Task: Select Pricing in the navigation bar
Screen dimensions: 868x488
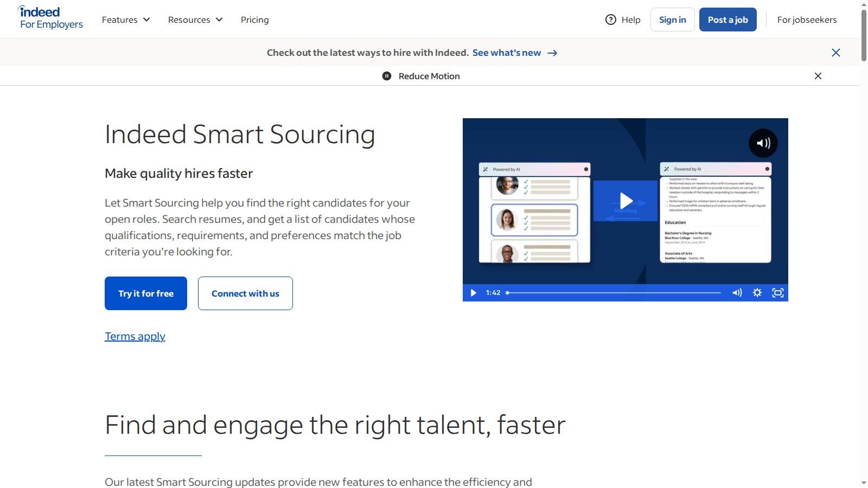Action: [254, 20]
